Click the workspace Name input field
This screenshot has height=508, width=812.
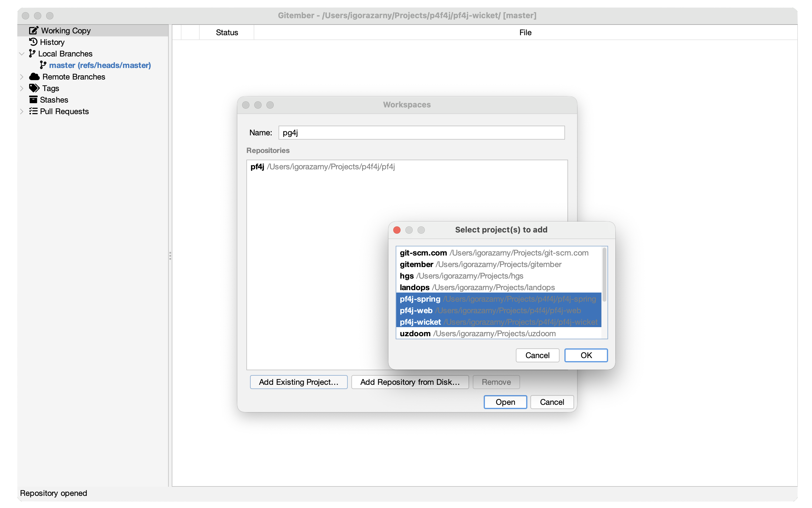point(421,133)
